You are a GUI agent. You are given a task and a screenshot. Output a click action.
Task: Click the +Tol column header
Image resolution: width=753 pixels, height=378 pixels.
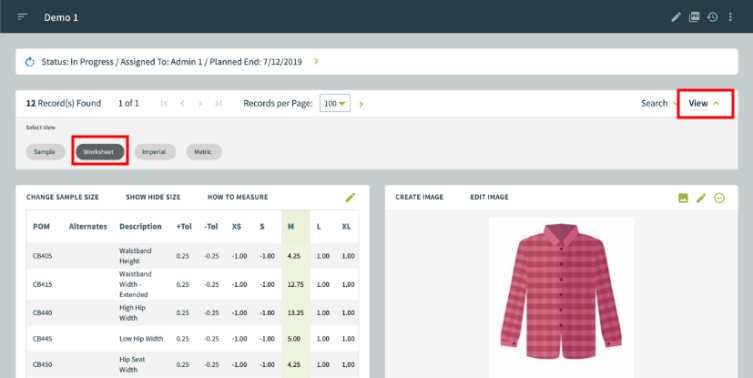pyautogui.click(x=184, y=226)
